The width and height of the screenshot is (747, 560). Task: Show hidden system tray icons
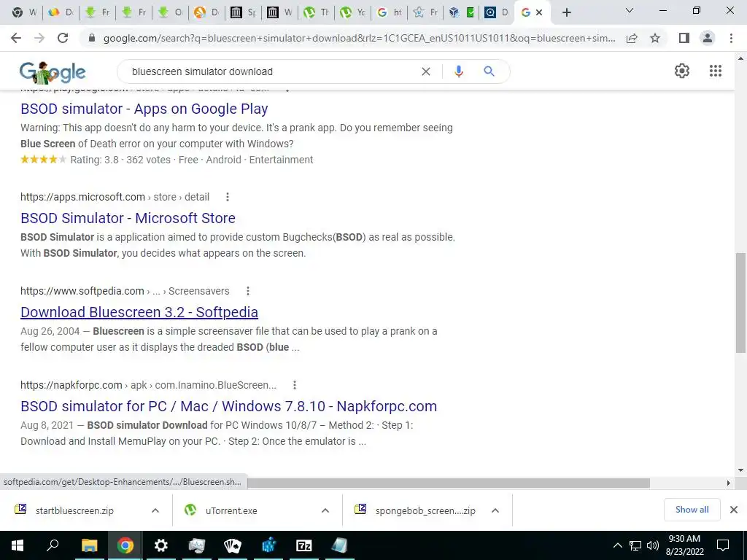(x=617, y=545)
